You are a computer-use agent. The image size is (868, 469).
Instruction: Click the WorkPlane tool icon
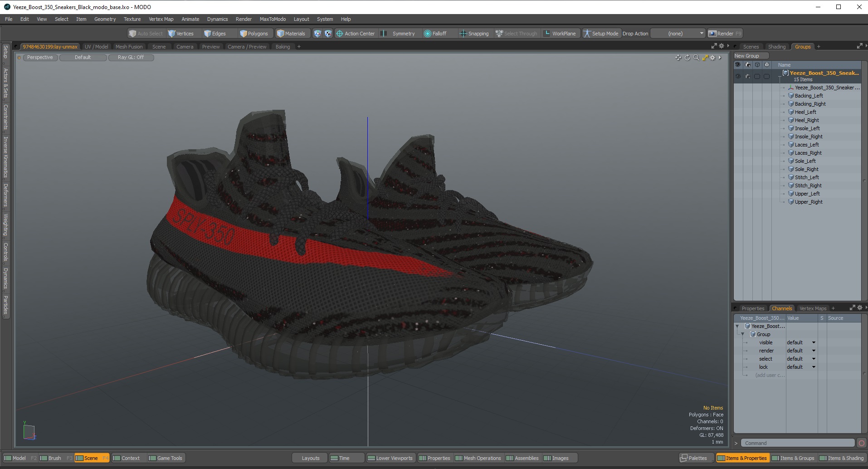point(560,34)
